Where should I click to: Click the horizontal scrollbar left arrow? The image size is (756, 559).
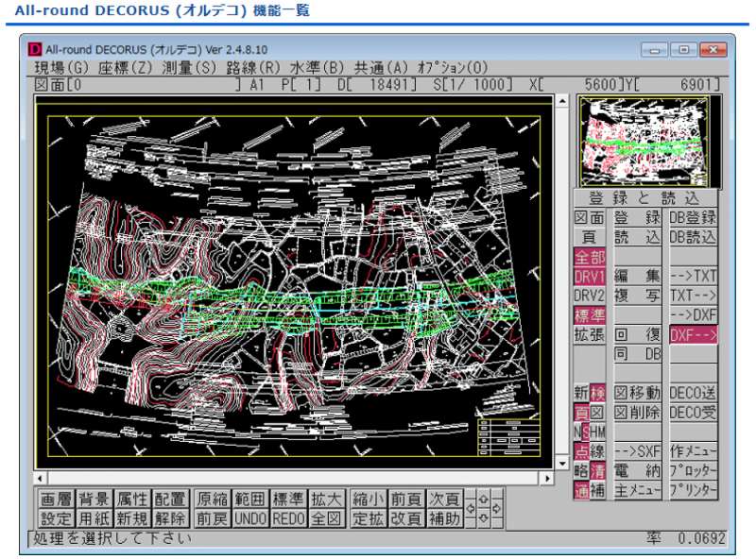coord(42,477)
